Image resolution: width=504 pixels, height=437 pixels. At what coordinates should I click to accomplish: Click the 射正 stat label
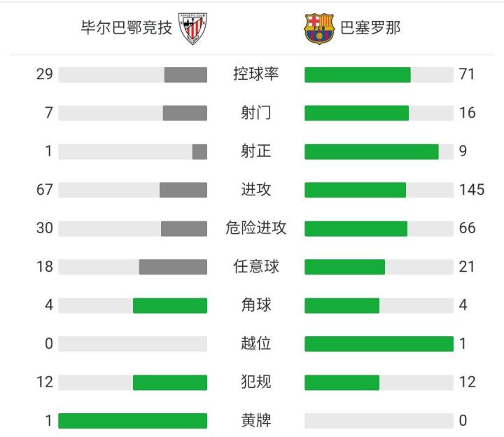point(255,151)
